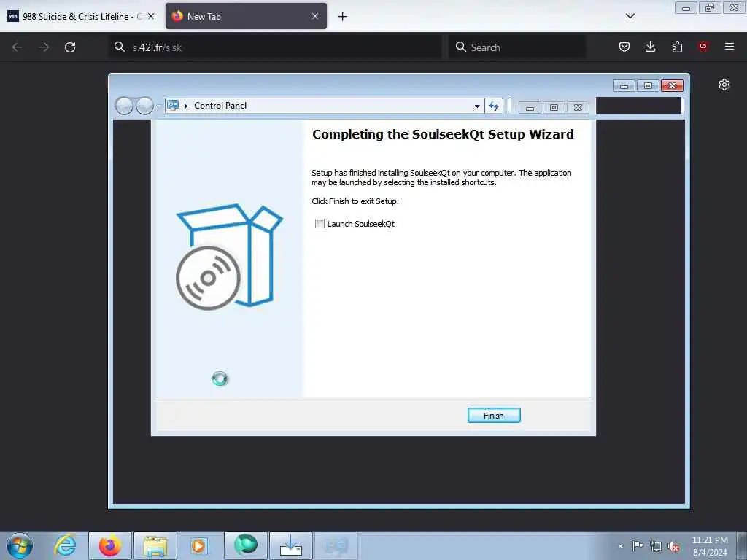Click the Control Panel forward navigation button

(x=144, y=106)
